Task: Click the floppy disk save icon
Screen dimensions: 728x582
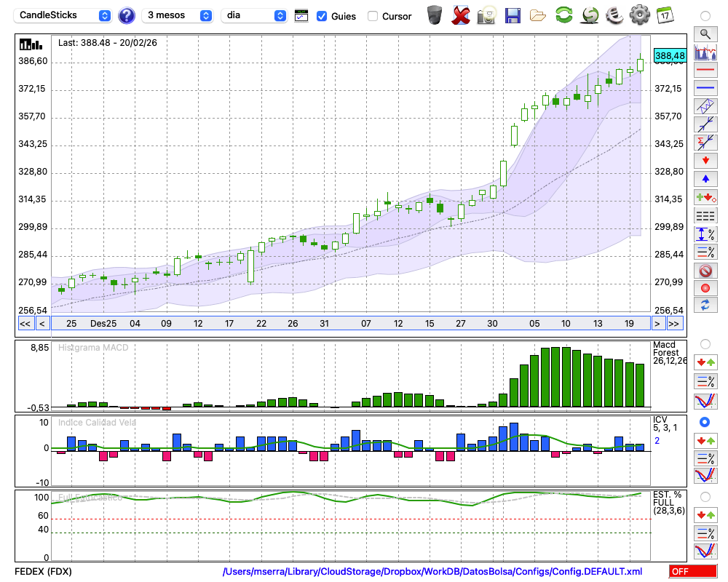Action: coord(513,15)
